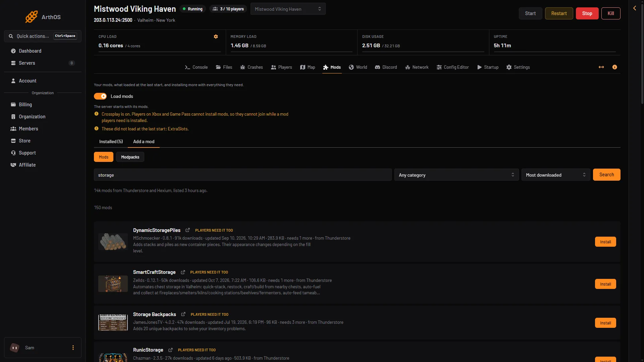Open Affiliate in the sidebar
The width and height of the screenshot is (644, 362).
pos(43,165)
